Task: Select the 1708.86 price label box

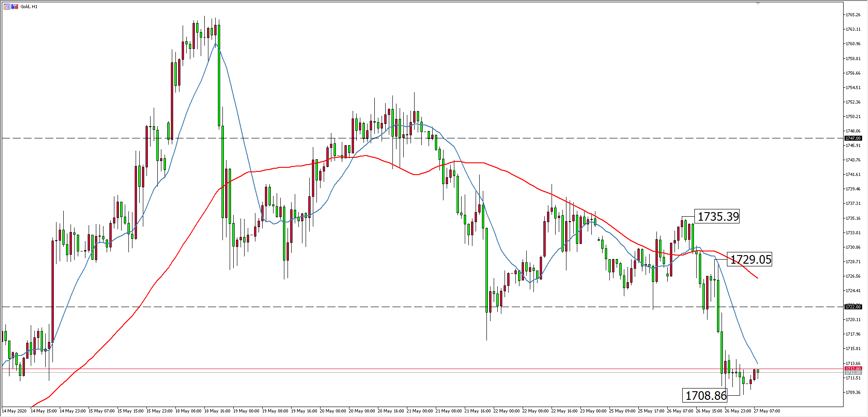Action: [x=706, y=396]
